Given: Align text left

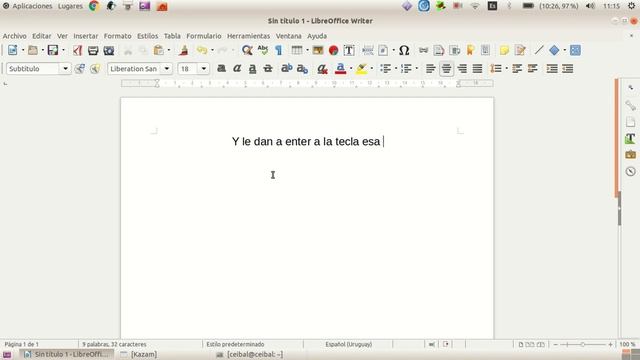Looking at the screenshot, I should tap(431, 69).
